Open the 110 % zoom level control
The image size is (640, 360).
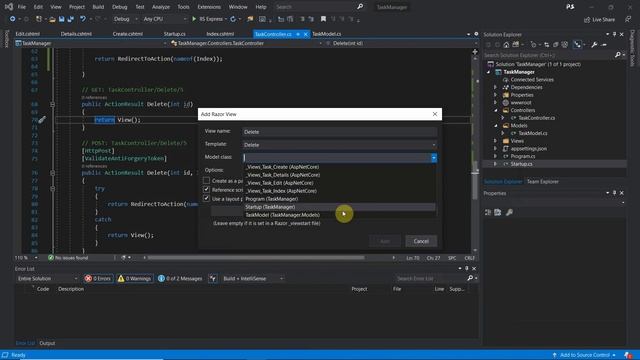point(26,258)
